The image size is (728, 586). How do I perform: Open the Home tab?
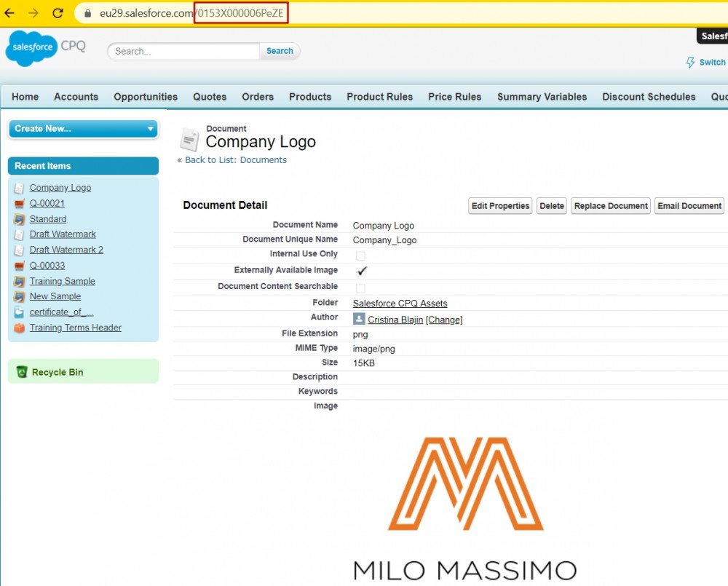click(25, 97)
